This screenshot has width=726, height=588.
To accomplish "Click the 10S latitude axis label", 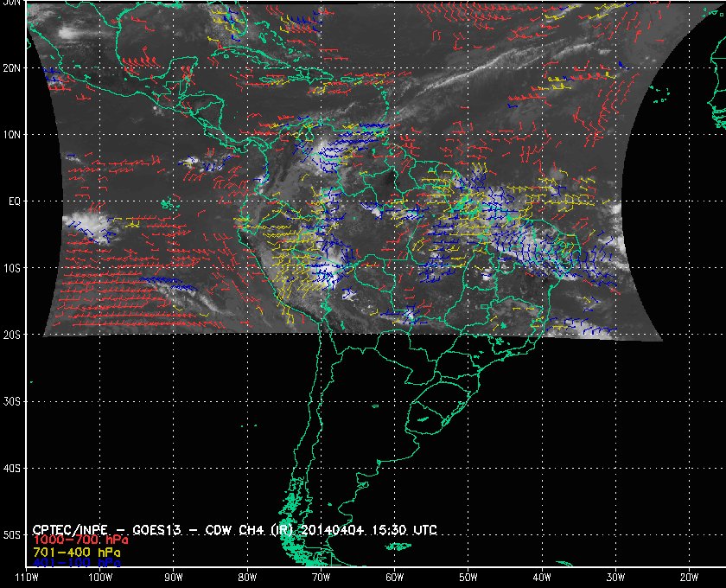I will 12,268.
